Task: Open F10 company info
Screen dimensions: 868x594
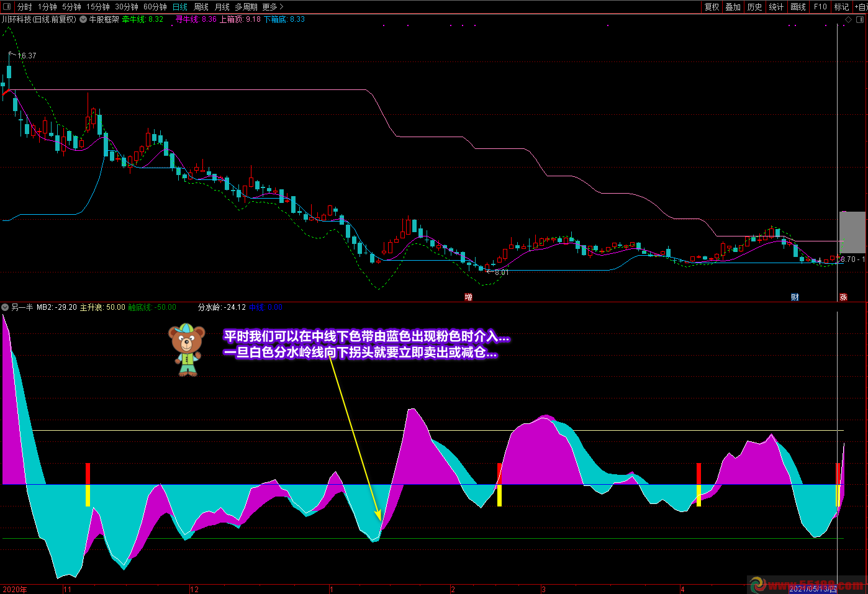Action: click(x=820, y=7)
